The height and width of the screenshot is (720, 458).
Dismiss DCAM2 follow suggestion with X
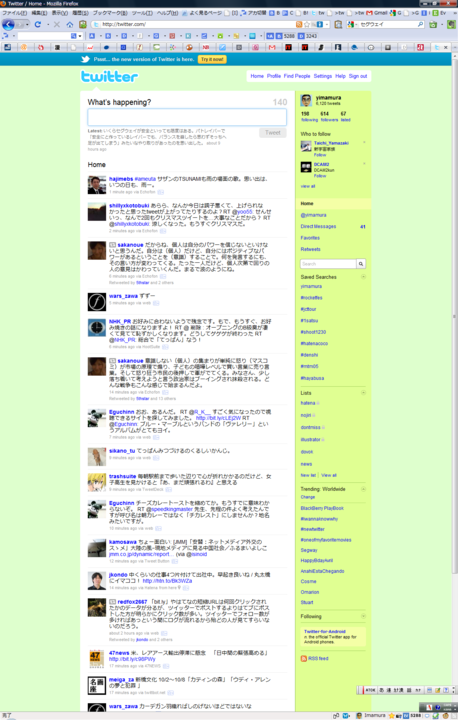(x=364, y=163)
